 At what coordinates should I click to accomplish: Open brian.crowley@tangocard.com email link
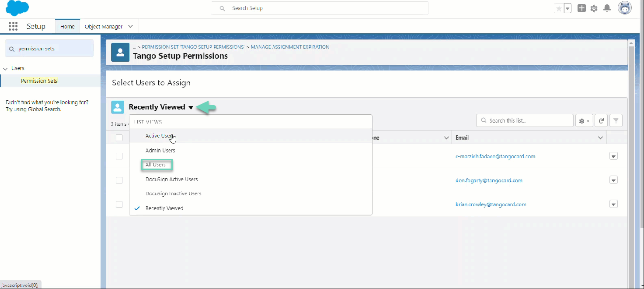(x=491, y=204)
